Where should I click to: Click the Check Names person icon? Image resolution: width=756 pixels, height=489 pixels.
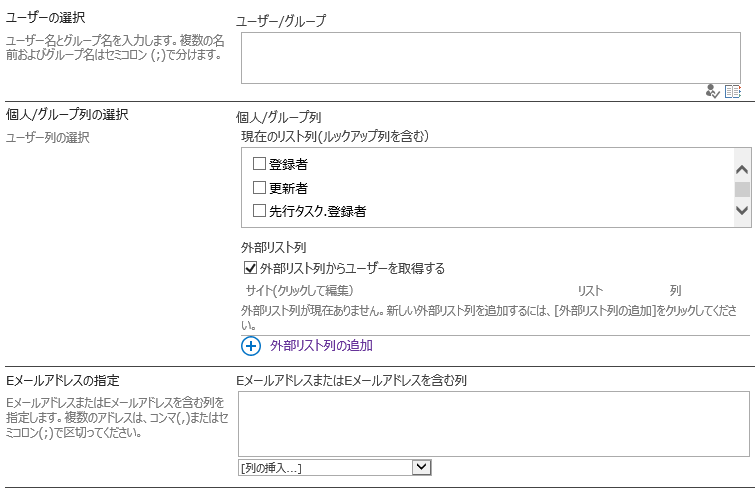[x=712, y=91]
